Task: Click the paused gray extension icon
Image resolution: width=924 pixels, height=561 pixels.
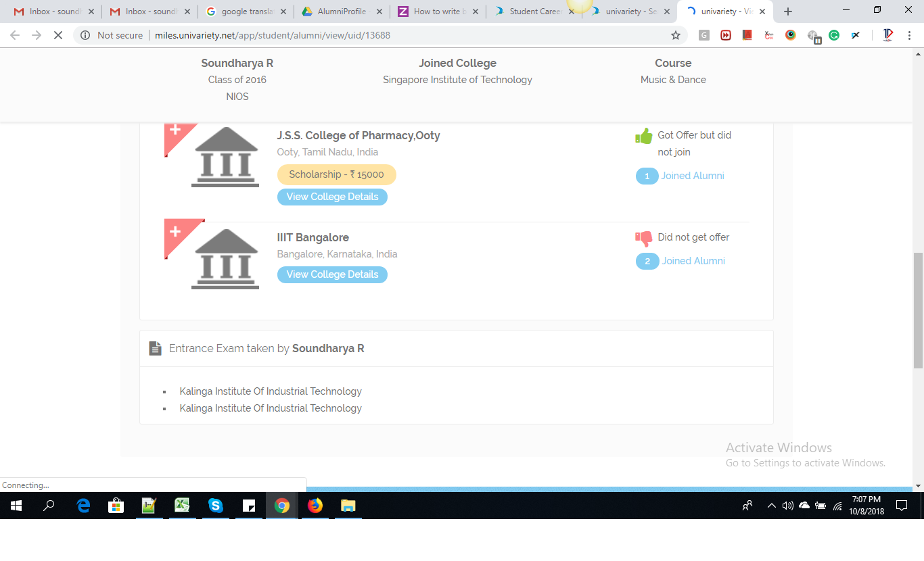Action: coord(814,36)
